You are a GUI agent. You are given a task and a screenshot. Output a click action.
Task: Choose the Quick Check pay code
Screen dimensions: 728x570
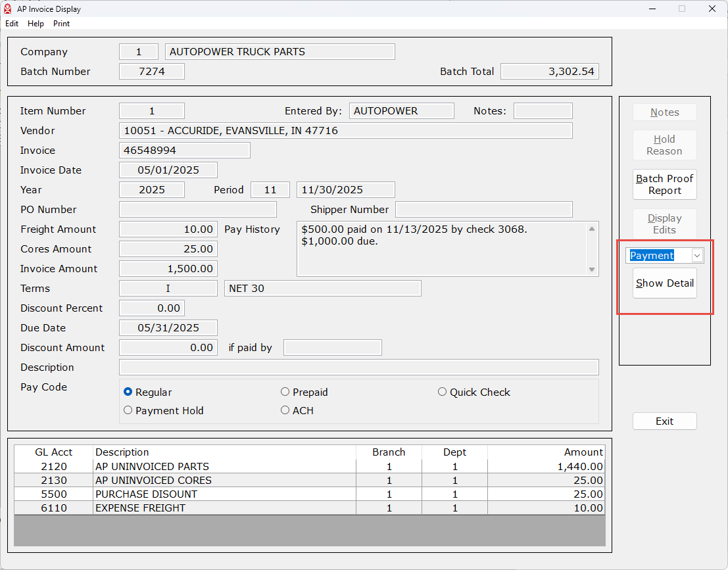[x=443, y=392]
